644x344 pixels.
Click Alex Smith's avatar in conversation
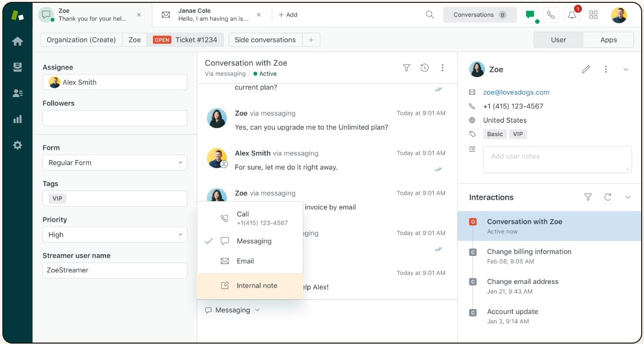tap(217, 158)
